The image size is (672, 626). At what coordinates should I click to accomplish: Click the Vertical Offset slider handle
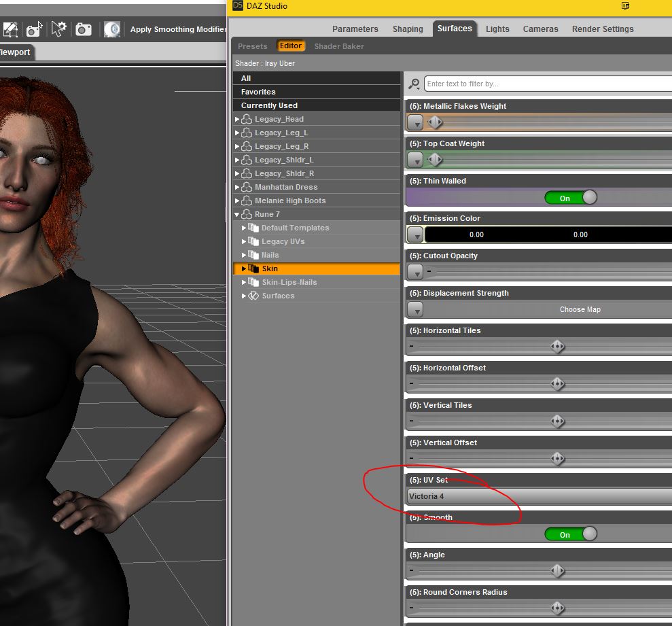pyautogui.click(x=558, y=458)
